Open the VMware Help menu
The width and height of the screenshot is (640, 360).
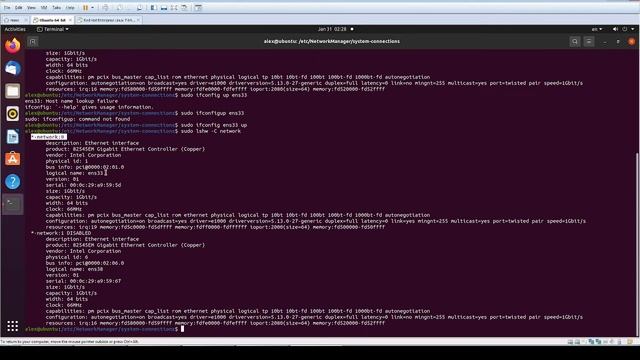(70, 8)
